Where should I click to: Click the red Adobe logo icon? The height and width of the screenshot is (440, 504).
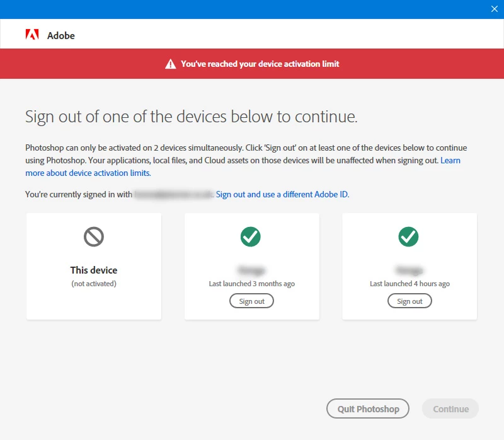click(32, 35)
